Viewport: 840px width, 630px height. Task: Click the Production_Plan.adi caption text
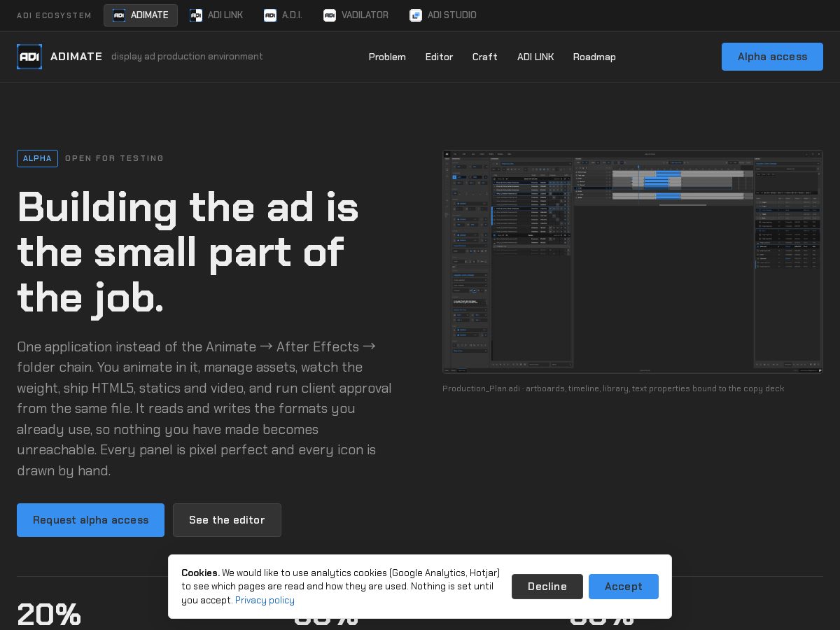(x=613, y=388)
